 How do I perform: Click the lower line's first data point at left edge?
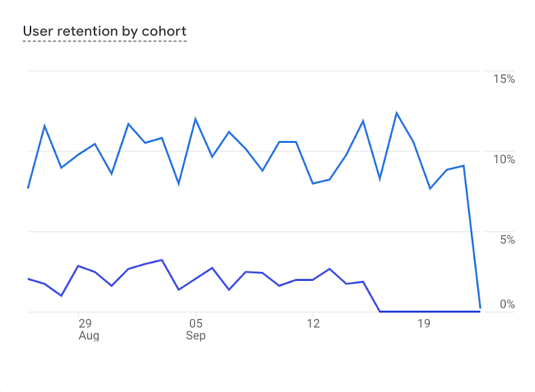click(28, 279)
